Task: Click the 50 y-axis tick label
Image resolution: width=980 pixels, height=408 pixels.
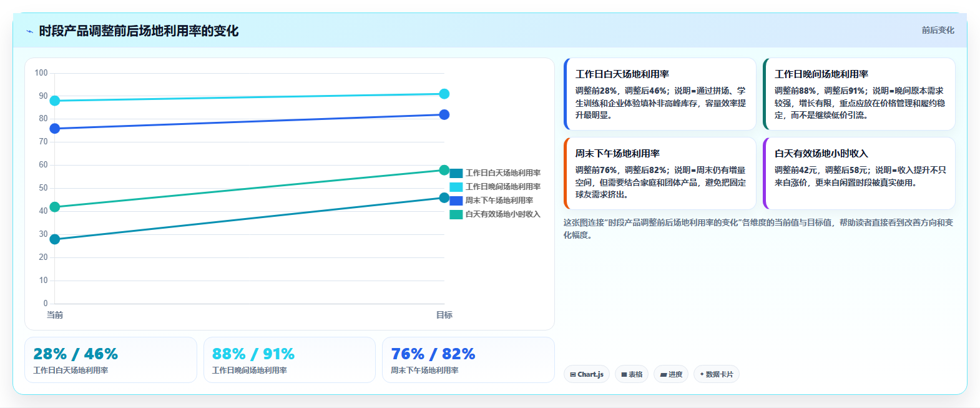Action: point(43,188)
